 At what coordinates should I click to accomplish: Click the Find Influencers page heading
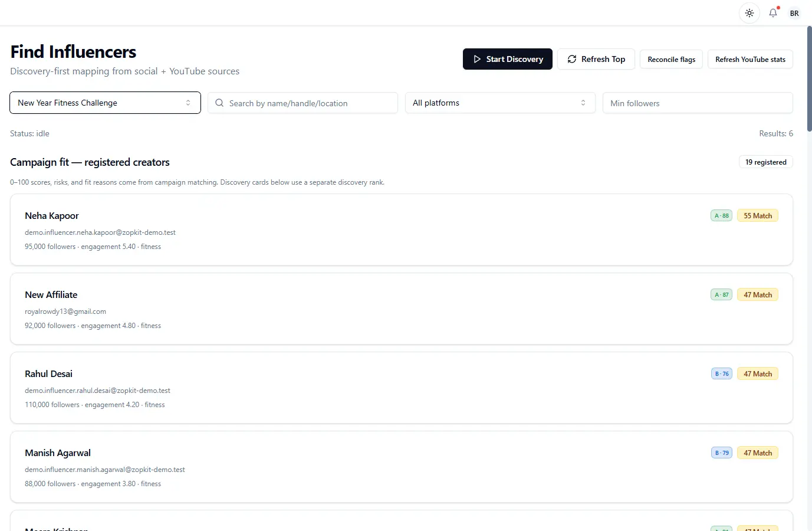[73, 52]
